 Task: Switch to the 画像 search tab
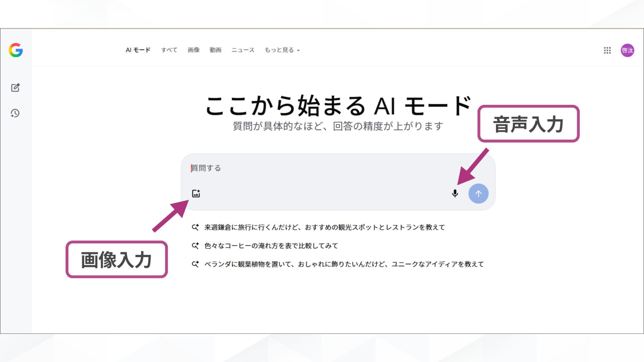click(x=194, y=50)
